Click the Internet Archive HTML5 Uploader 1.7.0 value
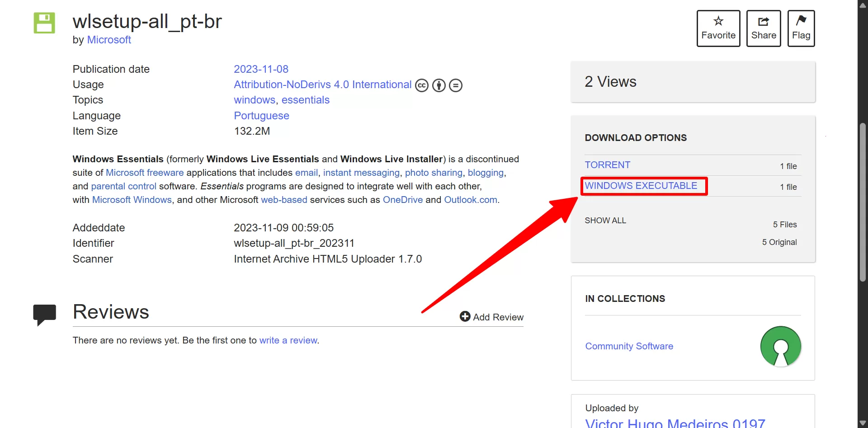This screenshot has width=868, height=428. pyautogui.click(x=328, y=259)
